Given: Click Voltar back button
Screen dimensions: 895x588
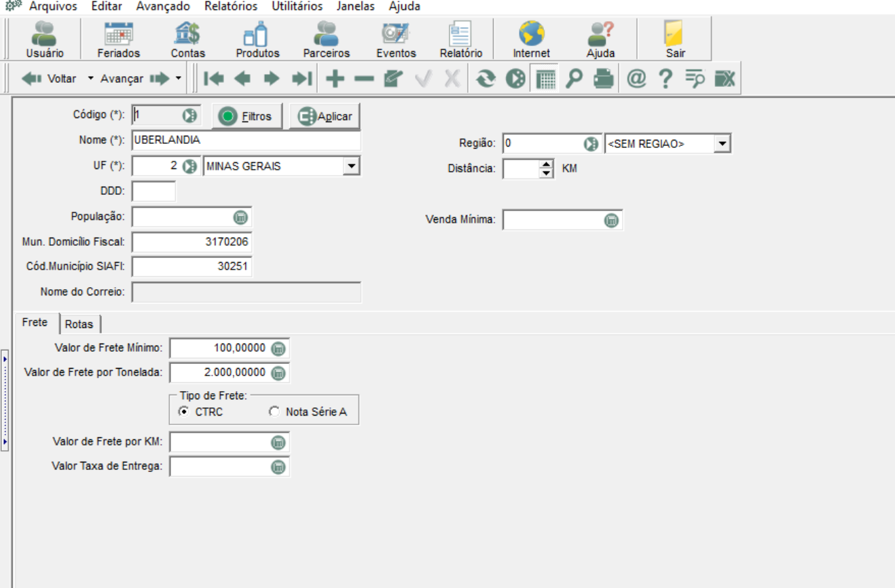Looking at the screenshot, I should point(48,79).
